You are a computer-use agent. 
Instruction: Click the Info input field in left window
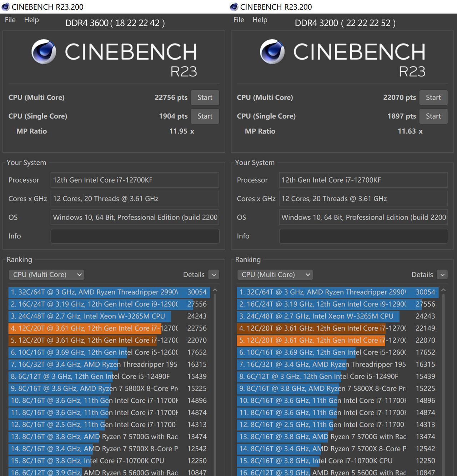point(135,236)
